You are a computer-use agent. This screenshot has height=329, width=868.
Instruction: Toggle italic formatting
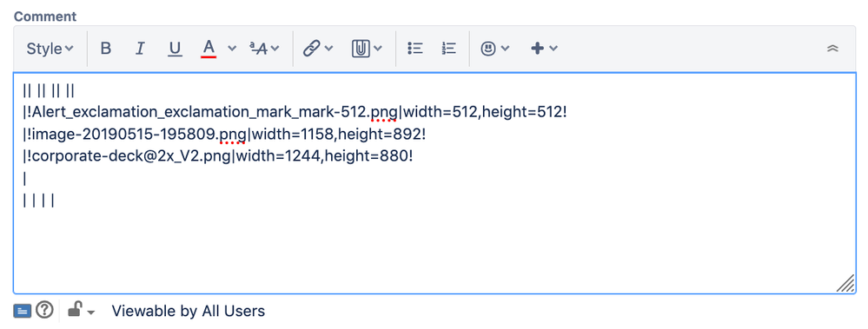(140, 49)
